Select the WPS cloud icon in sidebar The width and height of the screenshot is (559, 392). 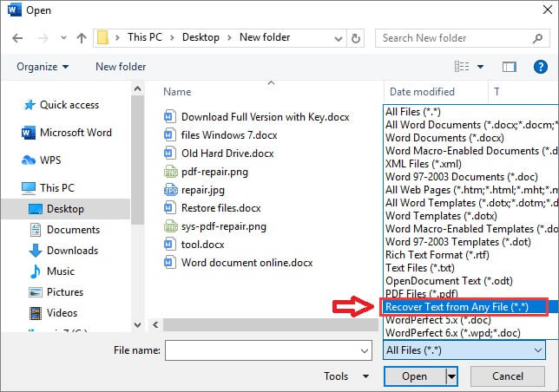click(29, 160)
